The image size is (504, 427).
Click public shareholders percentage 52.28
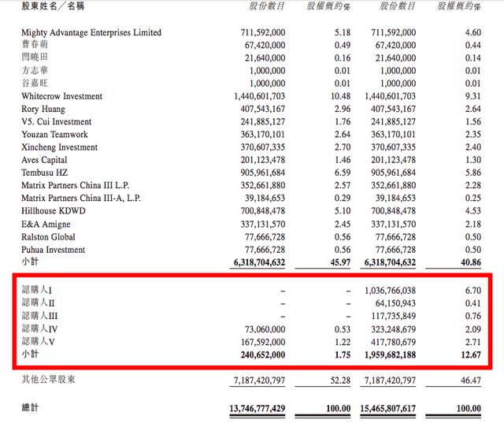click(340, 381)
